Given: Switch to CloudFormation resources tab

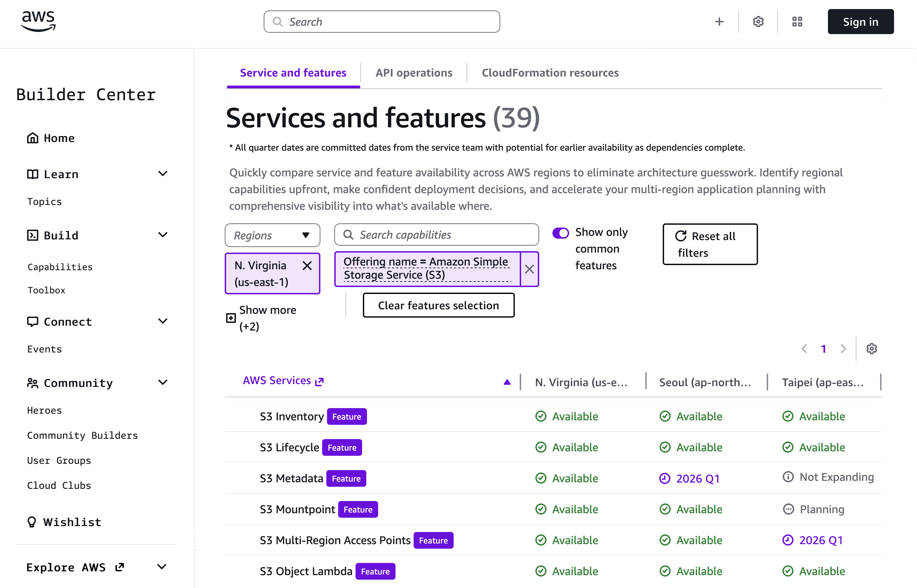Looking at the screenshot, I should click(x=550, y=73).
